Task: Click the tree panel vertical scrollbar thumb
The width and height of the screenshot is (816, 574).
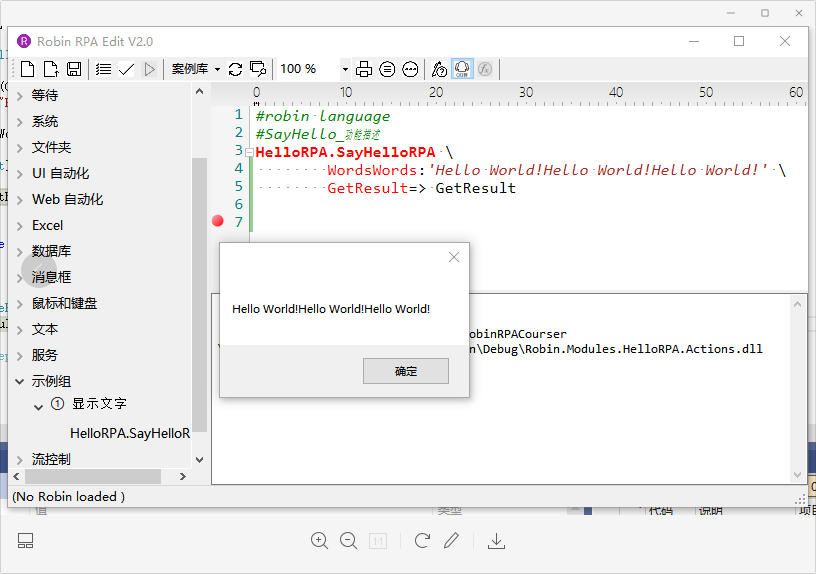Action: (x=199, y=294)
